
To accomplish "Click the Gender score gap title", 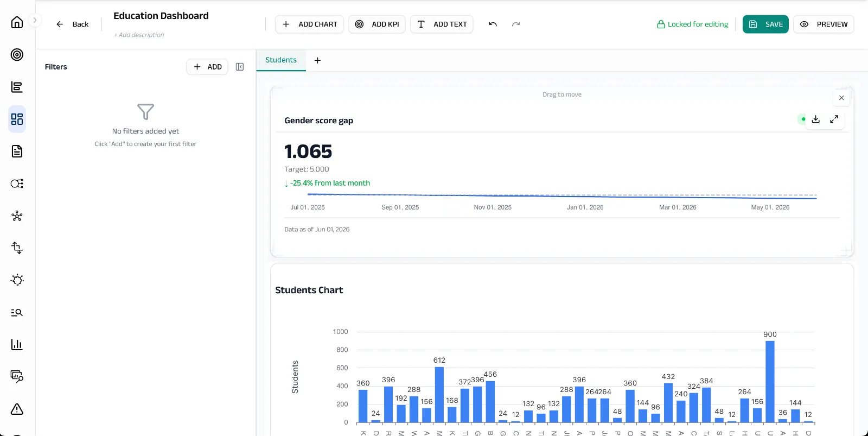I will 319,121.
